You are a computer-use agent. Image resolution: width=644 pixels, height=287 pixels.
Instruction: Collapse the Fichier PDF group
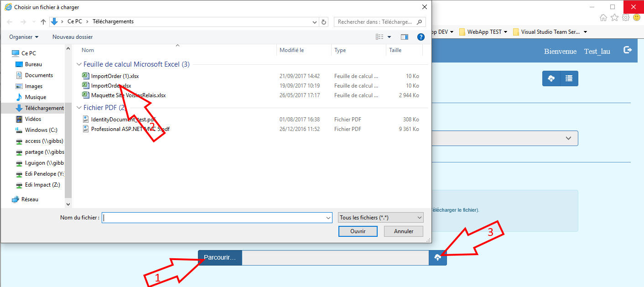pyautogui.click(x=79, y=108)
